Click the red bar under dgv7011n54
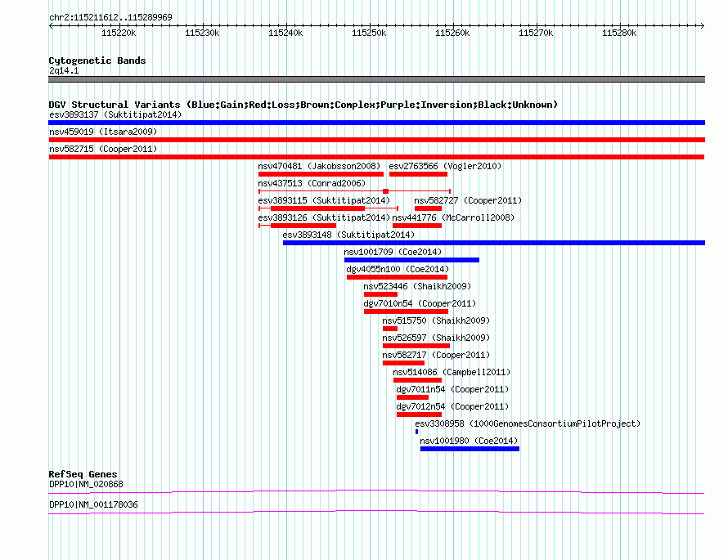 click(x=413, y=397)
